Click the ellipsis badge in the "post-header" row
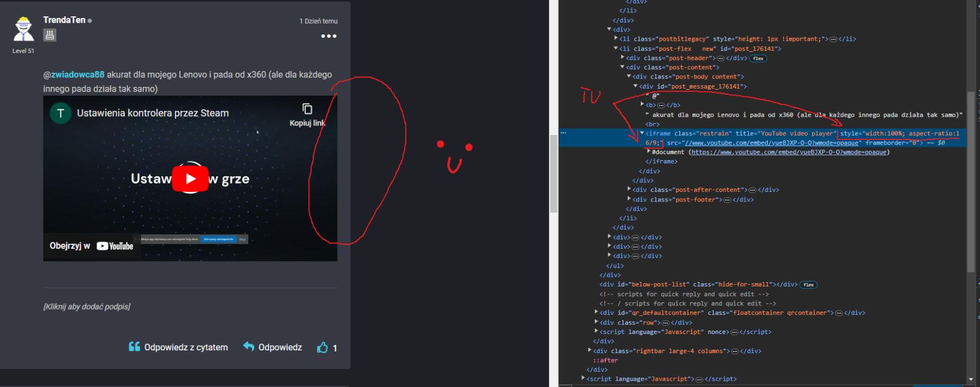Screen dimensions: 980x387 [x=720, y=58]
